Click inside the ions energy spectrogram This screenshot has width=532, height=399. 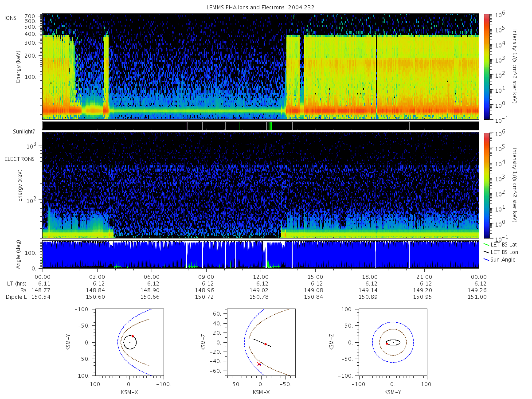click(261, 66)
